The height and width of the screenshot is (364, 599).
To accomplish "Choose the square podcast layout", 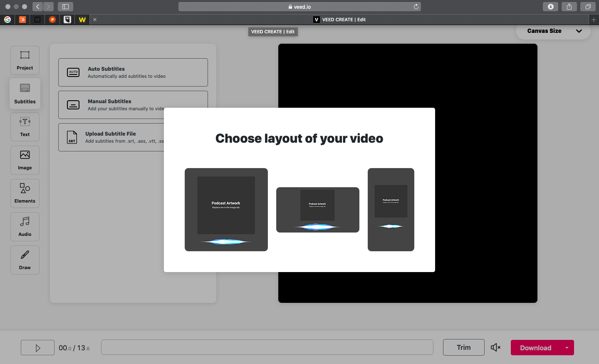I will tap(226, 210).
